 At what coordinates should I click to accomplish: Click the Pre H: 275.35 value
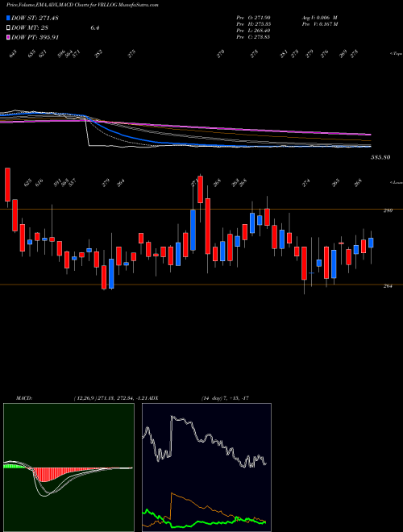pyautogui.click(x=253, y=24)
